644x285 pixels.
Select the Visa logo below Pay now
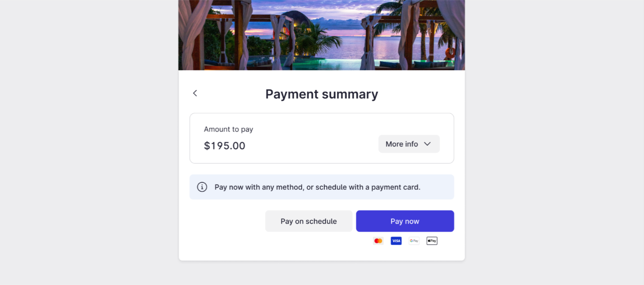coord(396,241)
